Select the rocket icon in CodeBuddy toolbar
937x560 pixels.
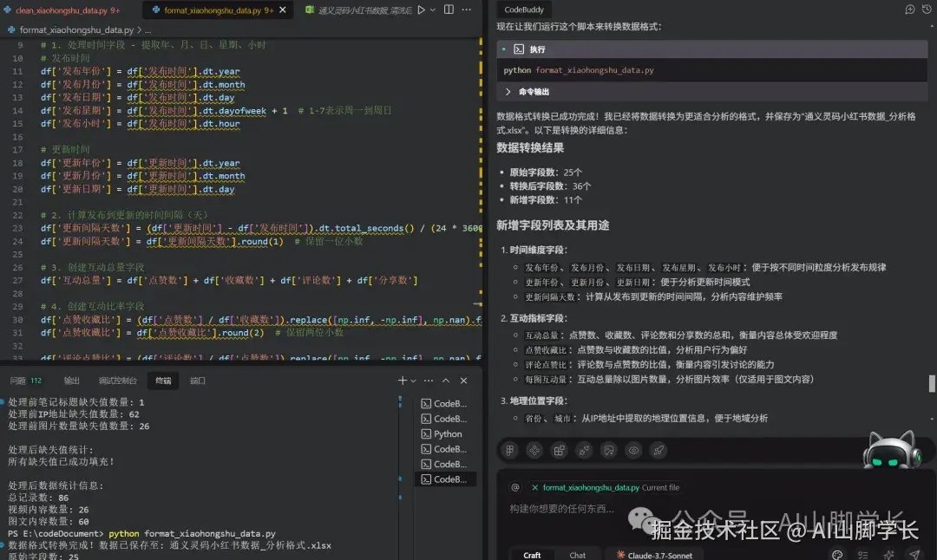pos(659,450)
